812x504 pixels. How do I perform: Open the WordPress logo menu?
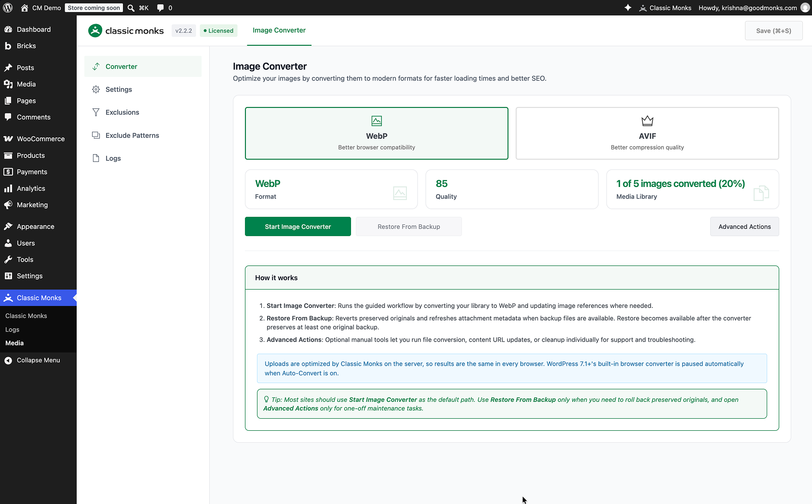(x=8, y=8)
